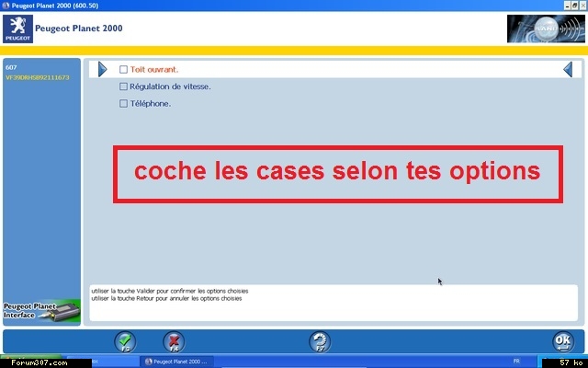
Task: Open Peugeot Planet 2000 in the taskbar
Action: [179, 362]
